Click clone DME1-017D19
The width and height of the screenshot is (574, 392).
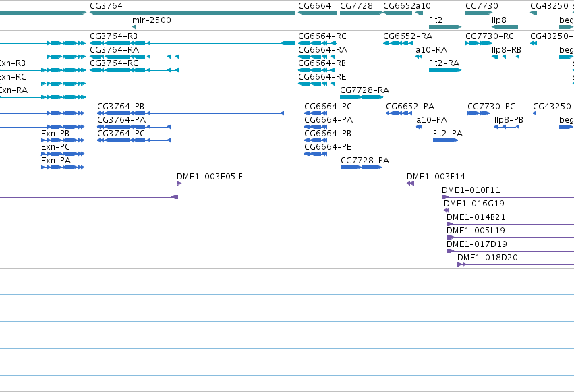click(511, 251)
